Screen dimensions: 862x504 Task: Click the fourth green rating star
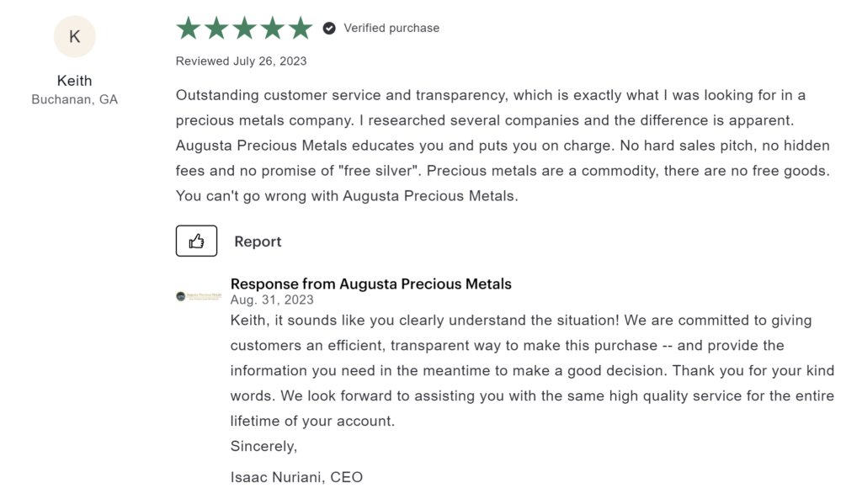point(273,28)
